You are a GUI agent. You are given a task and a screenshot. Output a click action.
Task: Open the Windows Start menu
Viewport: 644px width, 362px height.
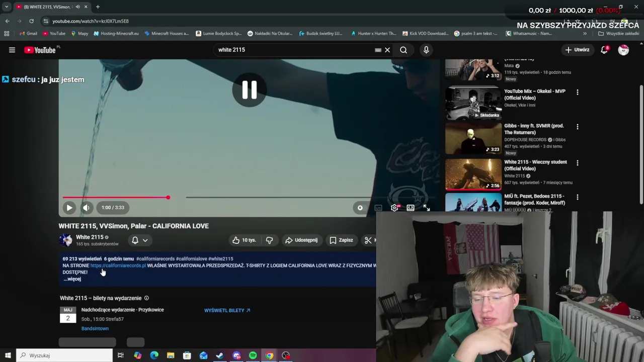coord(8,355)
